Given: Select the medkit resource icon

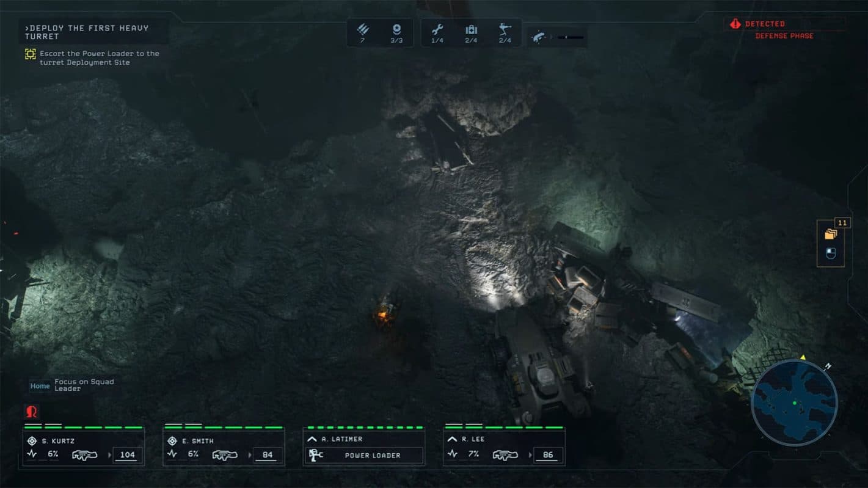Looking at the screenshot, I should (471, 29).
